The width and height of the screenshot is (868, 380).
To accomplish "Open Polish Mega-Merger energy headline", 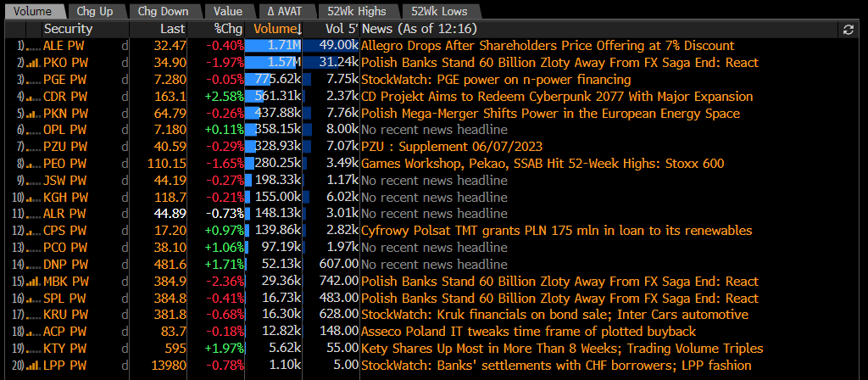I will [550, 115].
